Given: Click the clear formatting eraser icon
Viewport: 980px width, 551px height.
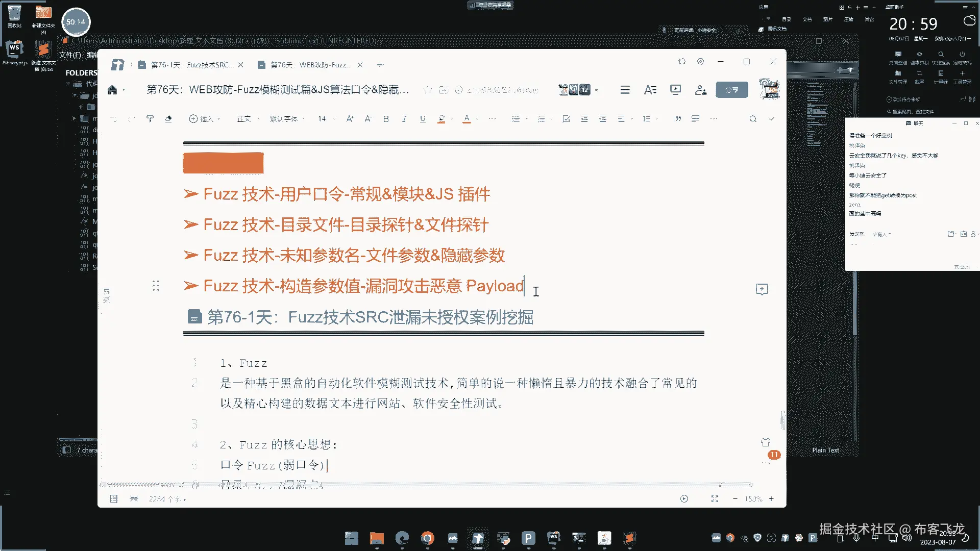Looking at the screenshot, I should 168,119.
